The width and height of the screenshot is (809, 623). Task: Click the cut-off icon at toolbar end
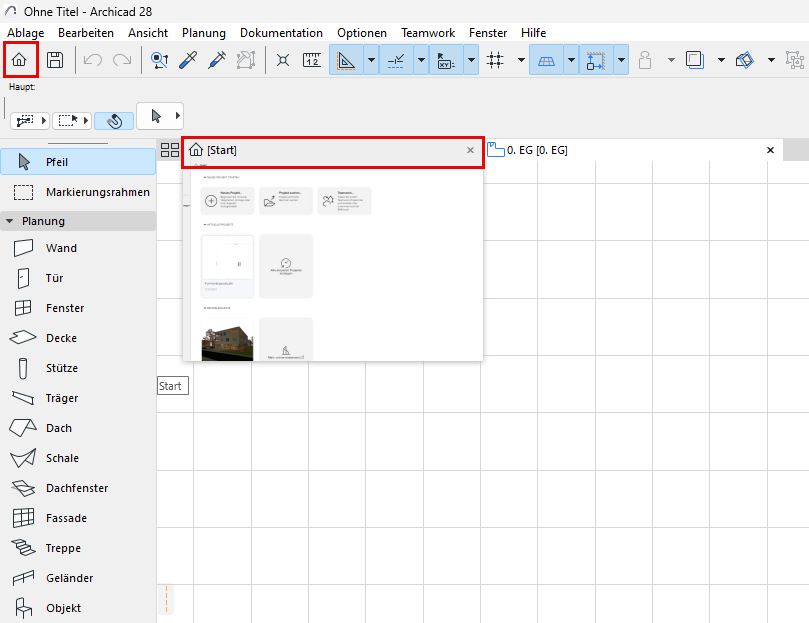pyautogui.click(x=795, y=60)
